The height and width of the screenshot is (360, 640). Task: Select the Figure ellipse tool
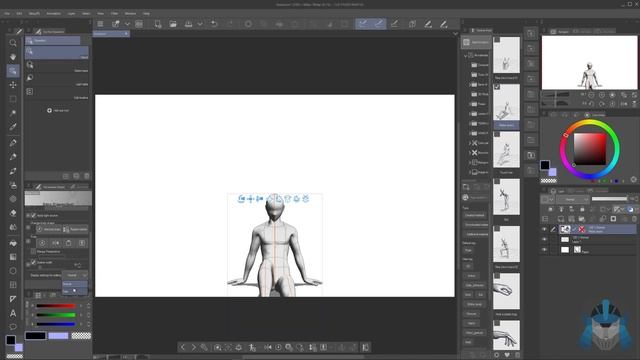(13, 271)
